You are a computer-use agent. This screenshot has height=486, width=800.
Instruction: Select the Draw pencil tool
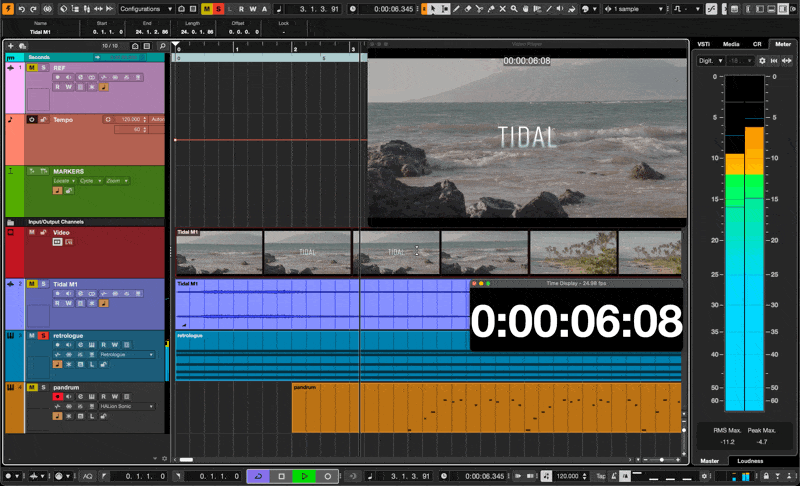tap(454, 9)
